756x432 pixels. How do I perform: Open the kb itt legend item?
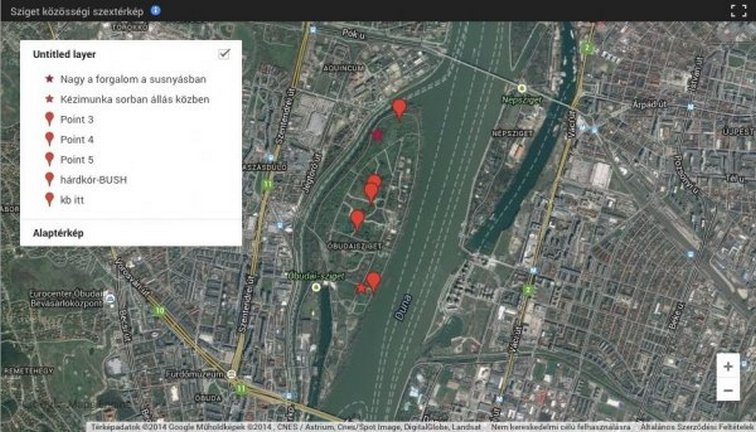71,200
